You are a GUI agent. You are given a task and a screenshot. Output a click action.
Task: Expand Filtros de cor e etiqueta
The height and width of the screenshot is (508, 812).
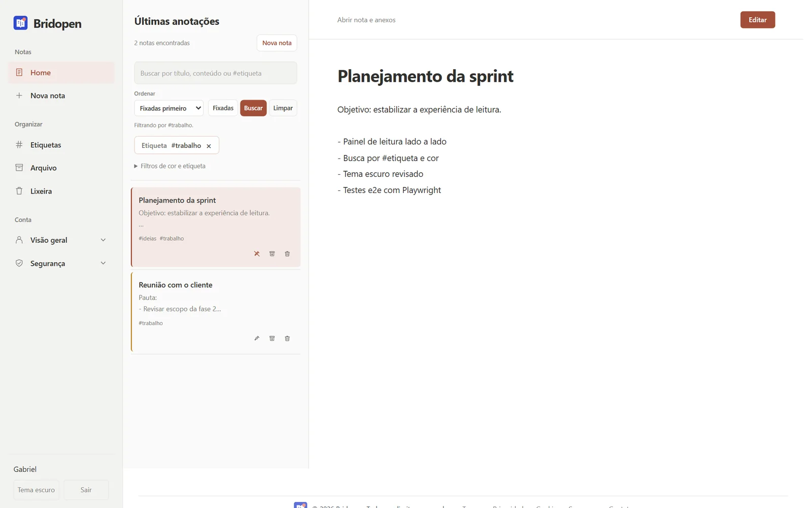pos(170,166)
